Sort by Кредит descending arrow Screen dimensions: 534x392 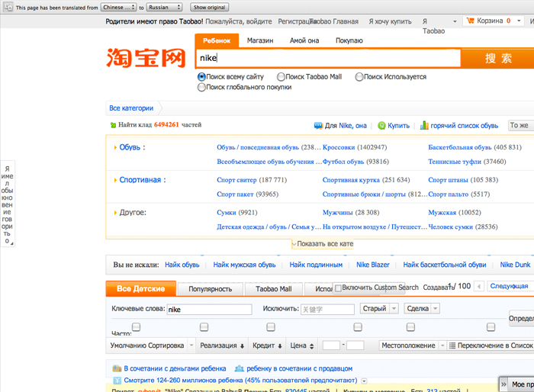(x=280, y=346)
